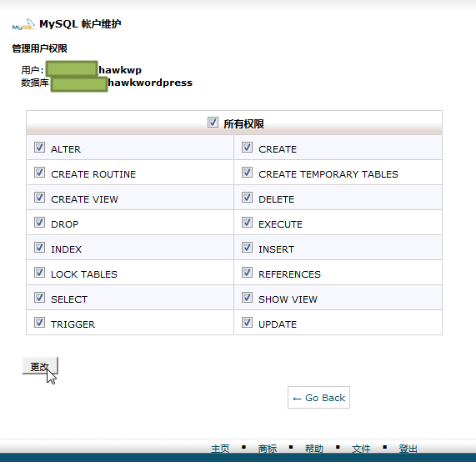The width and height of the screenshot is (476, 462).
Task: Uncheck the ALTER privilege checkbox
Action: pos(39,148)
